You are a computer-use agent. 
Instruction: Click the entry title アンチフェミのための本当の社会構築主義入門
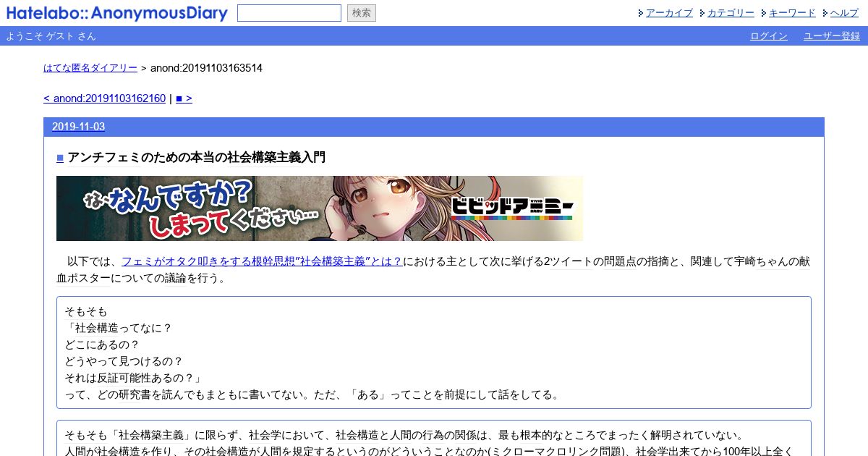point(196,158)
